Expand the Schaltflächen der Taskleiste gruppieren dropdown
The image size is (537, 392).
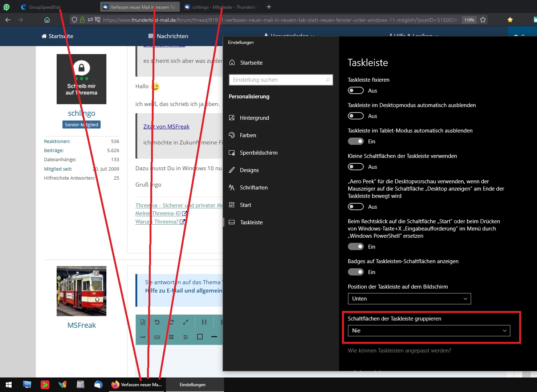429,331
